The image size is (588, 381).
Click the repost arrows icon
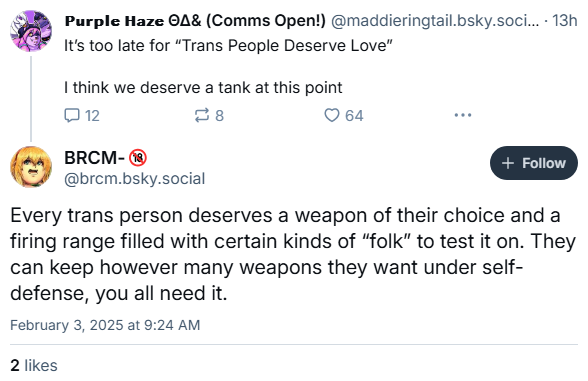[x=202, y=115]
